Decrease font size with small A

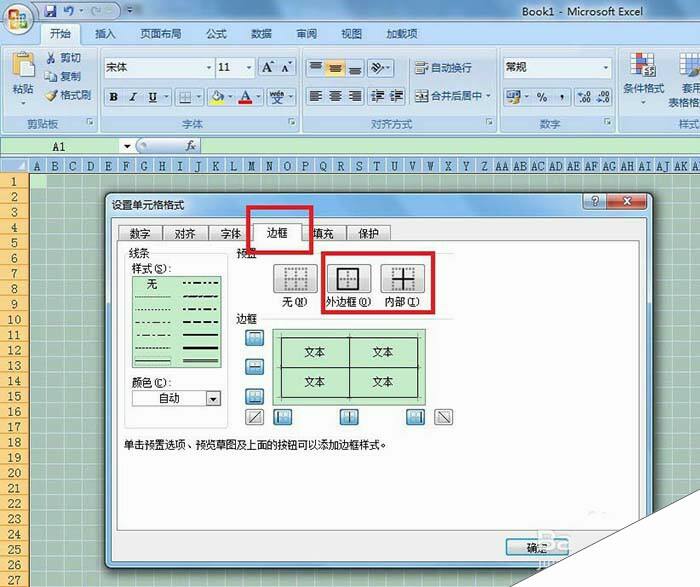(286, 67)
